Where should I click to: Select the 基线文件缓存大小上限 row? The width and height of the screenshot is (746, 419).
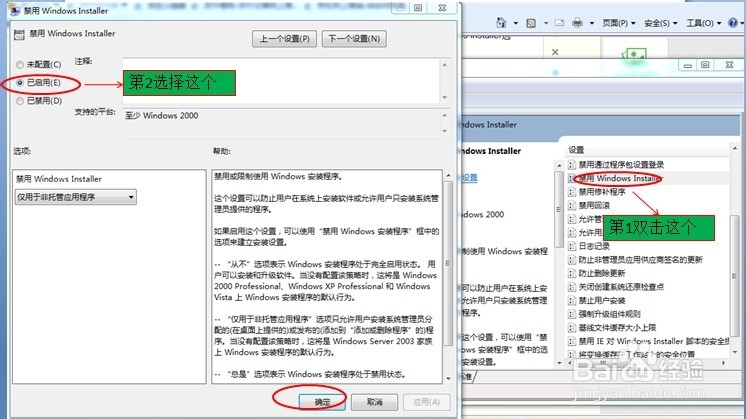[648, 328]
